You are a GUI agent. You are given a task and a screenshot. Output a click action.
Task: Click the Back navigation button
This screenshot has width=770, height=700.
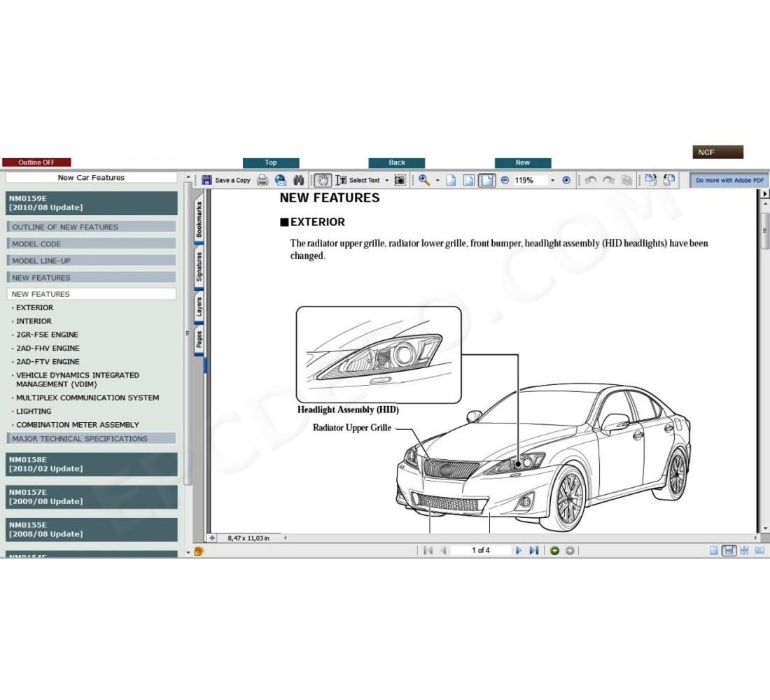coord(397,162)
